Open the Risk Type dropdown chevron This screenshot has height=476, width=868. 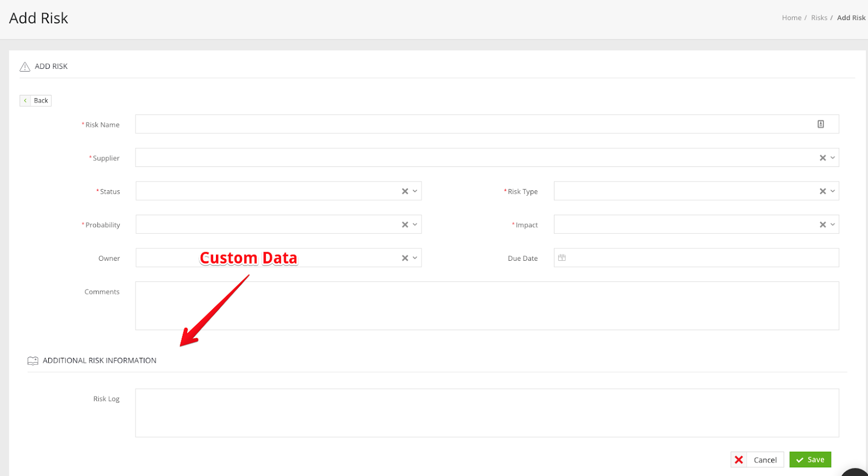833,191
